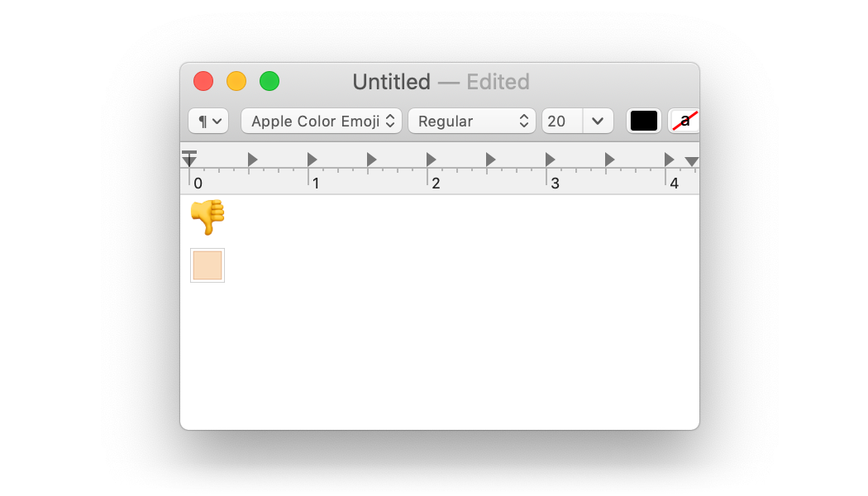This screenshot has width=868, height=496.
Task: Expand the font size chevron list
Action: [598, 121]
